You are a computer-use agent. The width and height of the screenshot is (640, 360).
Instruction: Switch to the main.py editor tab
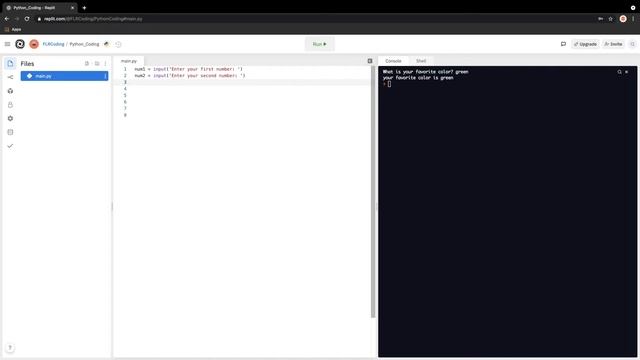click(129, 61)
